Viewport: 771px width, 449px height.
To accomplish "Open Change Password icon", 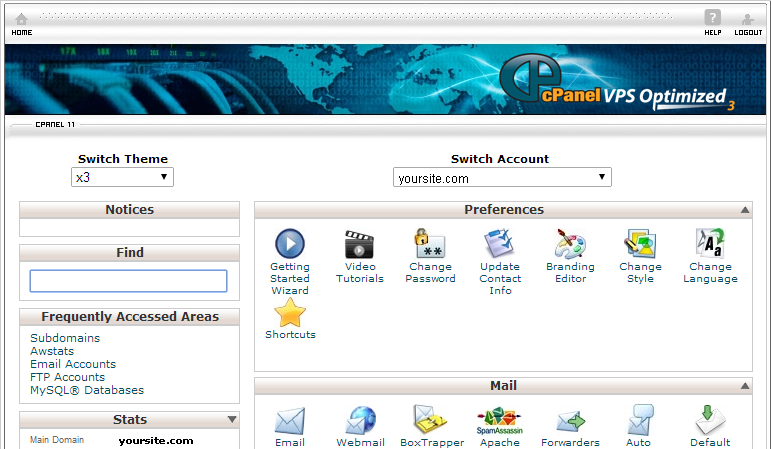I will click(x=430, y=243).
